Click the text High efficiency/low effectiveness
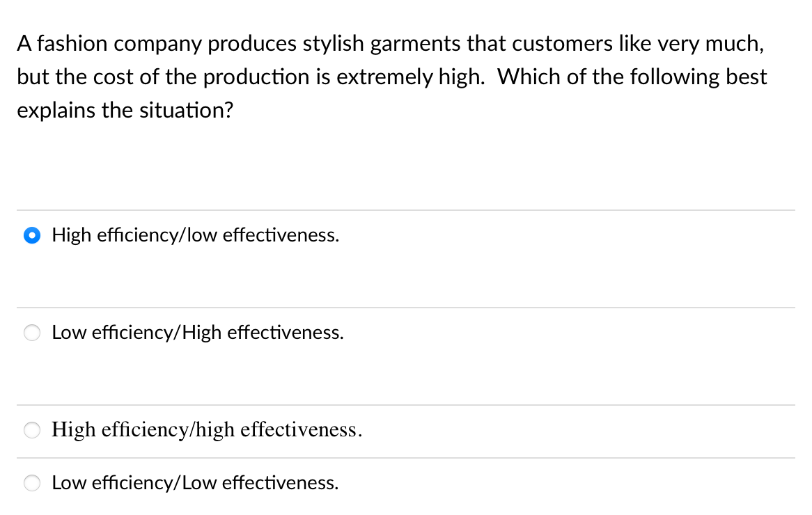The image size is (812, 515). 195,235
